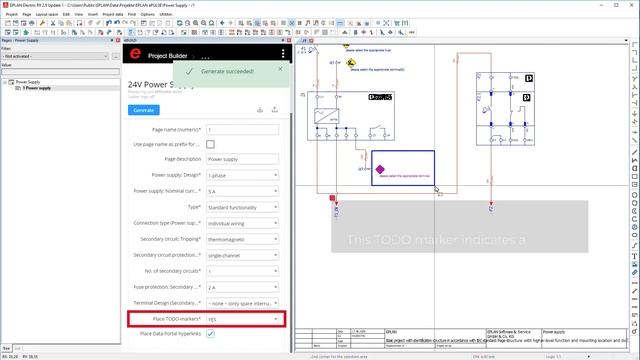Image resolution: width=640 pixels, height=360 pixels.
Task: Select the Hyperlink tool in right toolbar
Action: pos(635,272)
